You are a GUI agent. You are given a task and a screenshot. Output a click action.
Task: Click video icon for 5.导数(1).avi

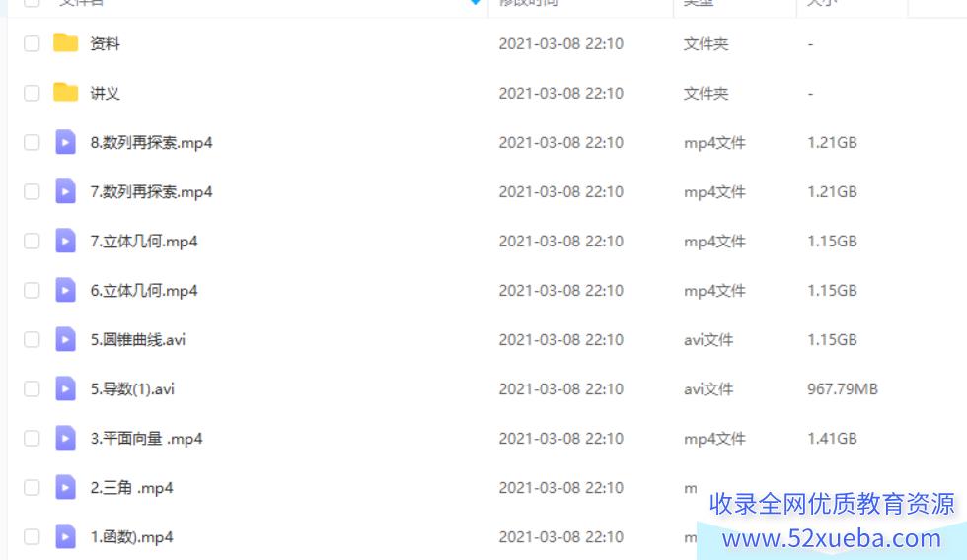65,388
